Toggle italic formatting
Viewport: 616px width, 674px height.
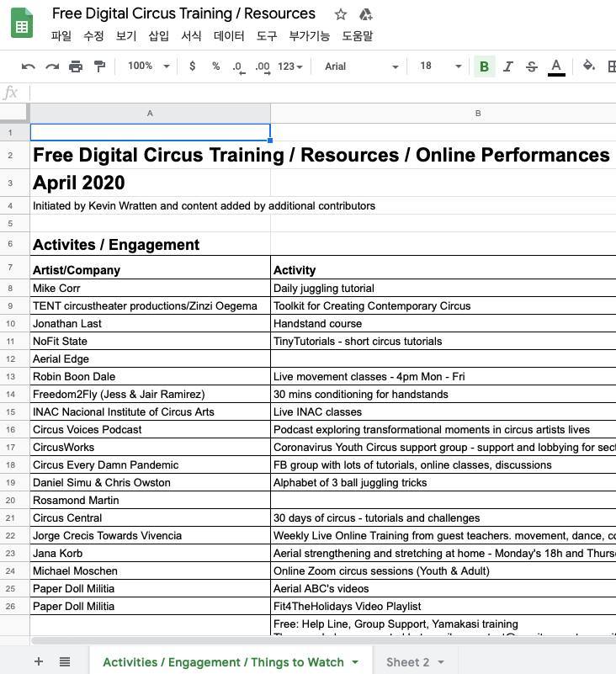(x=508, y=66)
